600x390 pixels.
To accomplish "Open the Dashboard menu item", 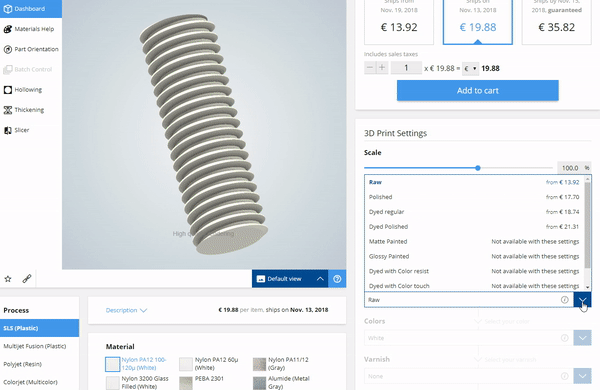I will coord(31,8).
